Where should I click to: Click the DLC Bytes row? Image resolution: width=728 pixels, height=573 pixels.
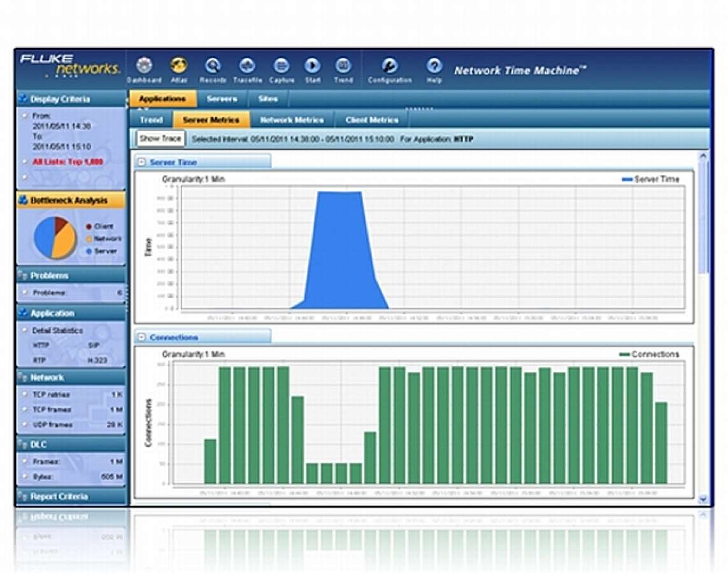tap(73, 476)
